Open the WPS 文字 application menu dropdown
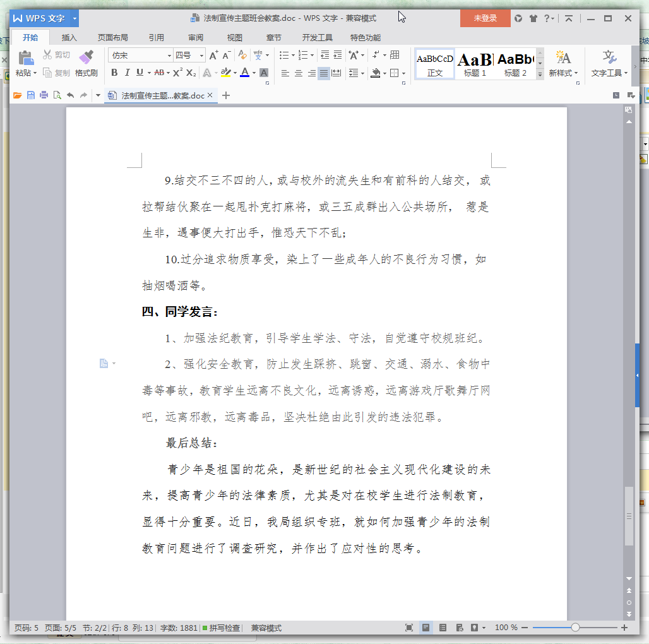 (74, 18)
